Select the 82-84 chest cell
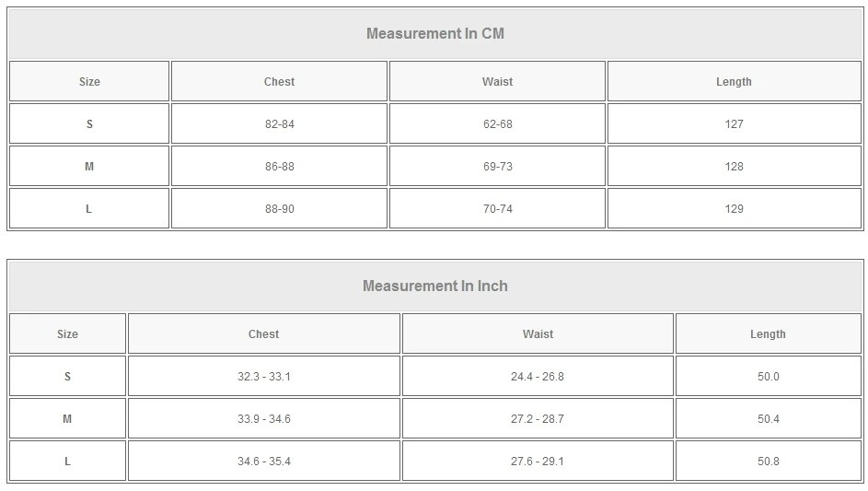 279,124
